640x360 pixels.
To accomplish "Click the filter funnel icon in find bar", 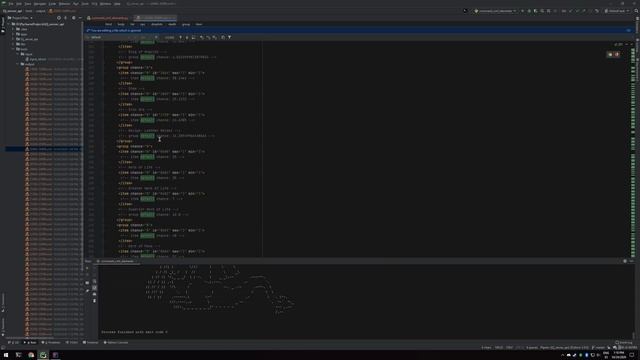I will click(229, 37).
